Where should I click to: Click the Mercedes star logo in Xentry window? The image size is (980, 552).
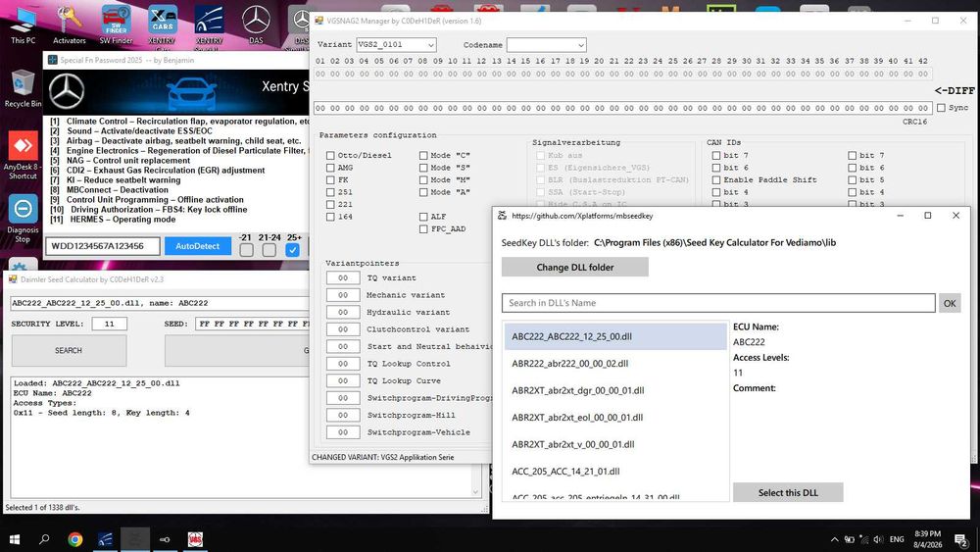point(67,91)
